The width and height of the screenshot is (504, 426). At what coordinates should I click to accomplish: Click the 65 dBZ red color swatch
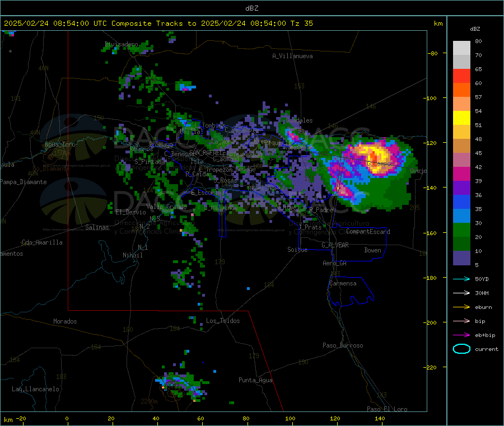461,76
